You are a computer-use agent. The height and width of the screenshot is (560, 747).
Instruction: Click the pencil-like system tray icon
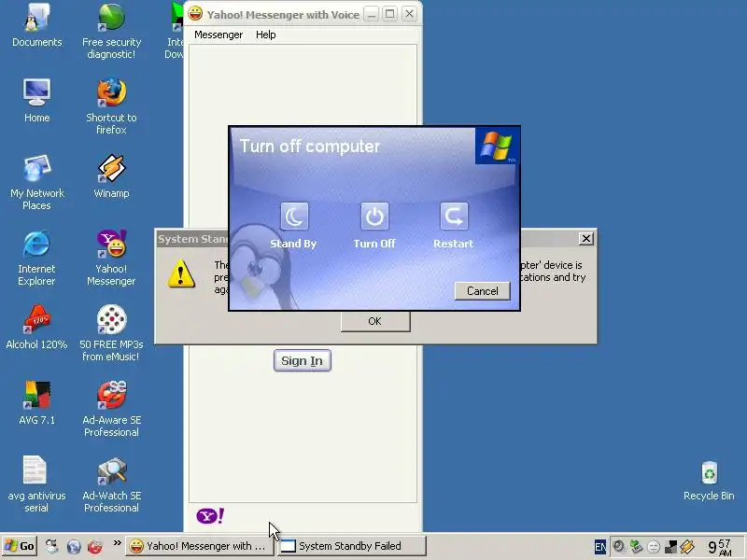pos(687,547)
